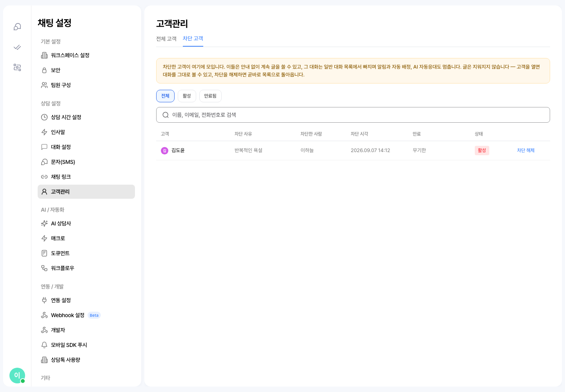Filter blocked customers by 전체
Viewport: 565px width, 392px height.
(x=165, y=96)
